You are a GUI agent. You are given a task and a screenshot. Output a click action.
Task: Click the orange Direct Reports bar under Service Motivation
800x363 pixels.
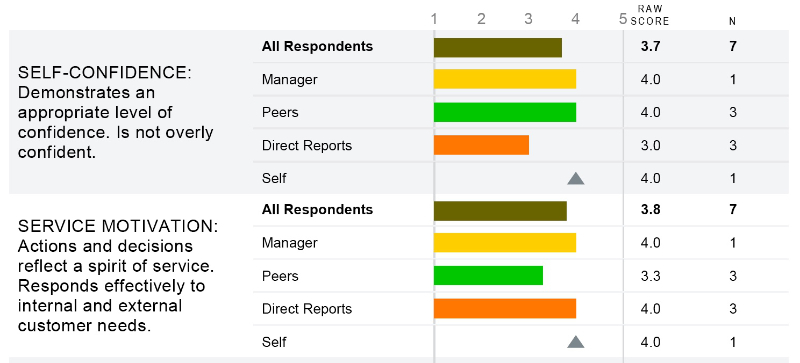pyautogui.click(x=505, y=308)
